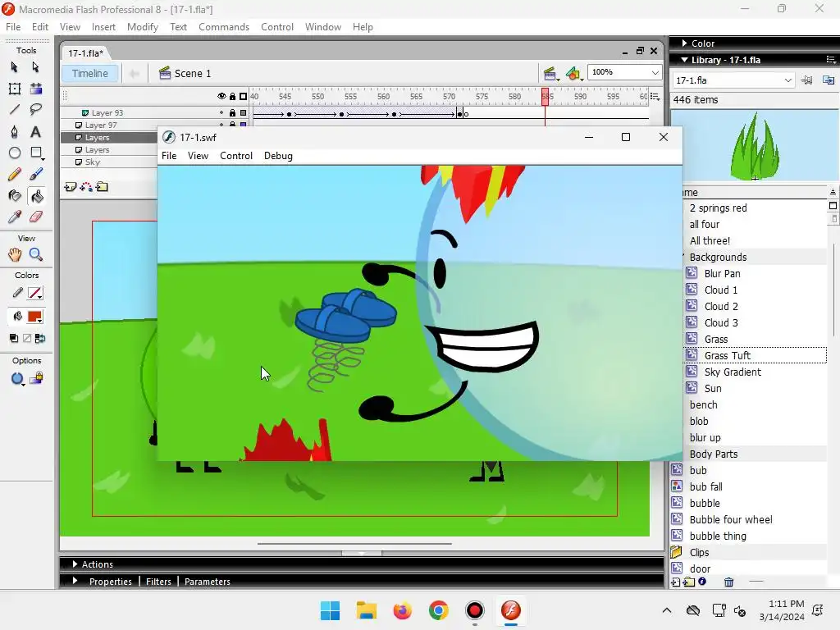Open Gap Size options dropdown
This screenshot has width=840, height=630.
(x=18, y=379)
